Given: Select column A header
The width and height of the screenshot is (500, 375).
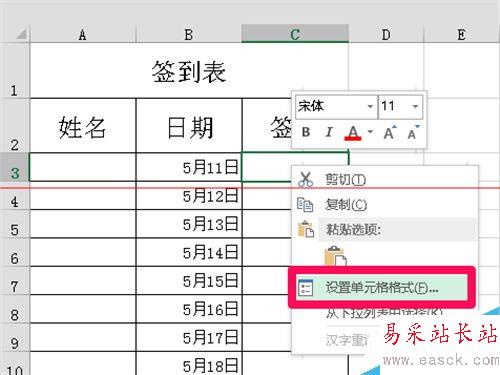Looking at the screenshot, I should (83, 34).
